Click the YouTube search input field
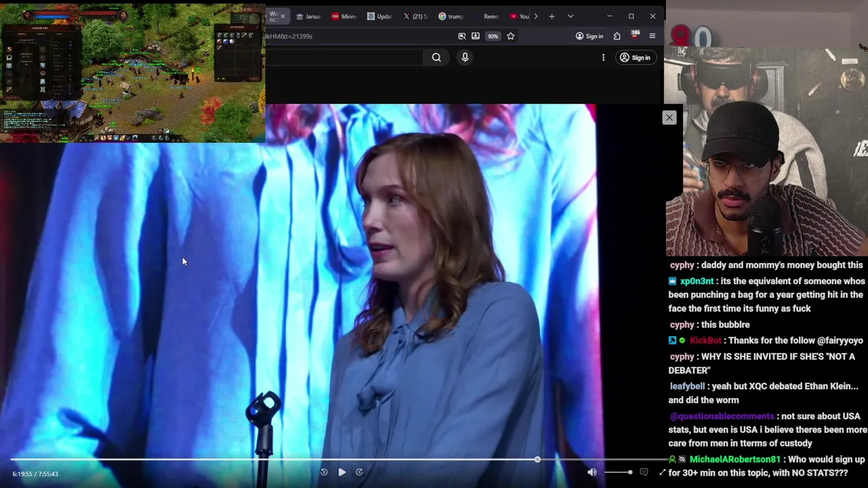This screenshot has height=488, width=868. (x=344, y=58)
